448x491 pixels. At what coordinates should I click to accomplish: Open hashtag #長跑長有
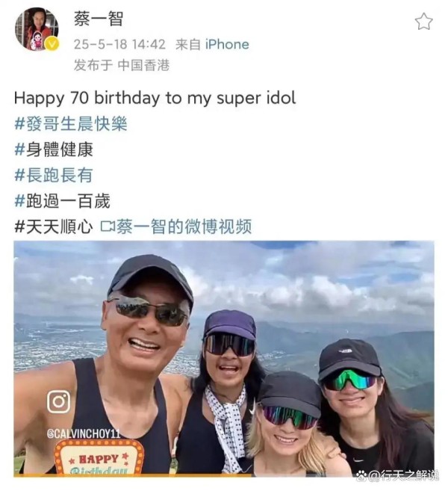pos(54,175)
